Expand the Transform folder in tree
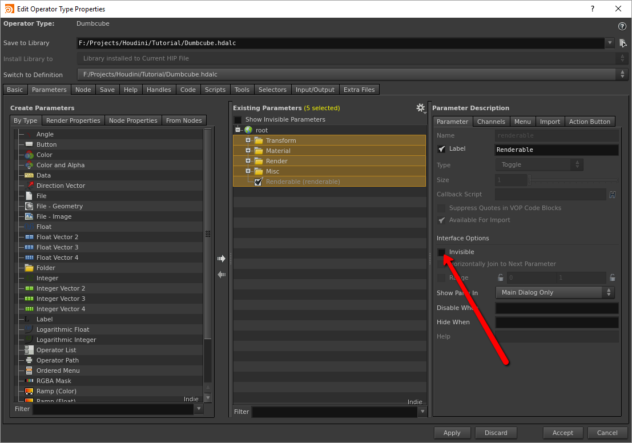Screen dimensions: 632x443 click(x=248, y=140)
